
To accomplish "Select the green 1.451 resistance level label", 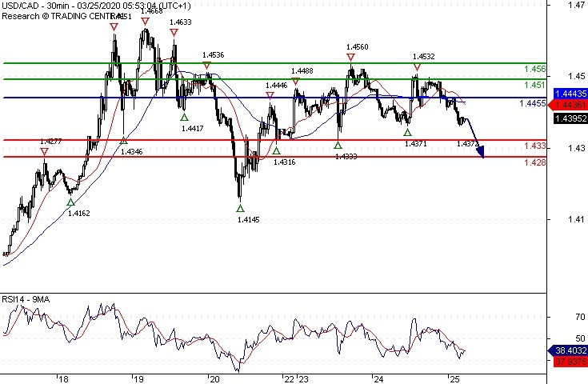I will tap(534, 85).
